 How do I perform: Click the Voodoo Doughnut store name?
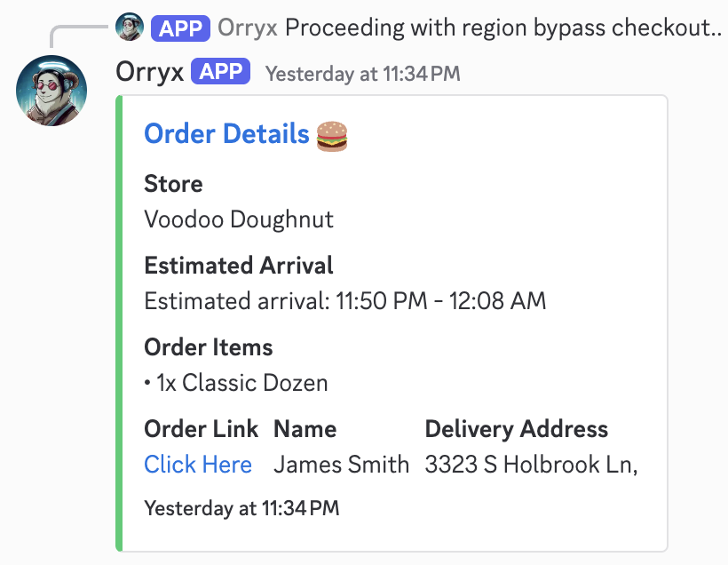coord(239,219)
